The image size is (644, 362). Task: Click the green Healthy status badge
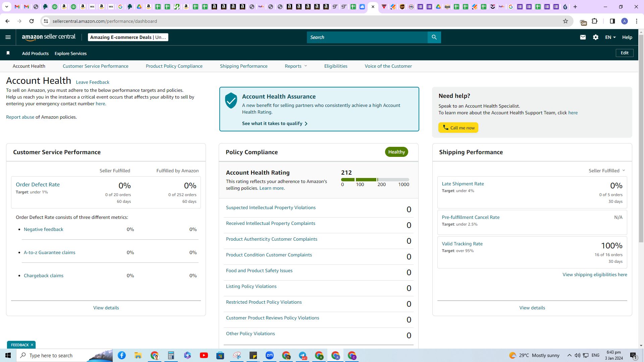[396, 152]
